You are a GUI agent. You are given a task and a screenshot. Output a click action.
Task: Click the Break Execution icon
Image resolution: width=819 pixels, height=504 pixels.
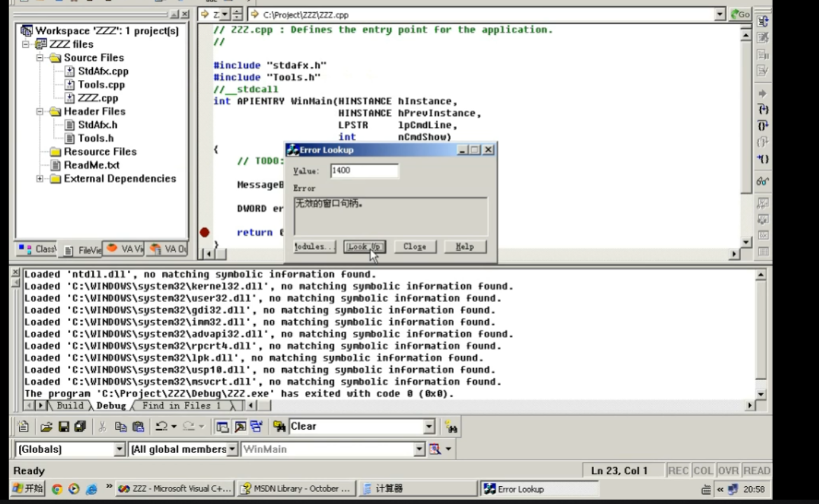(763, 54)
